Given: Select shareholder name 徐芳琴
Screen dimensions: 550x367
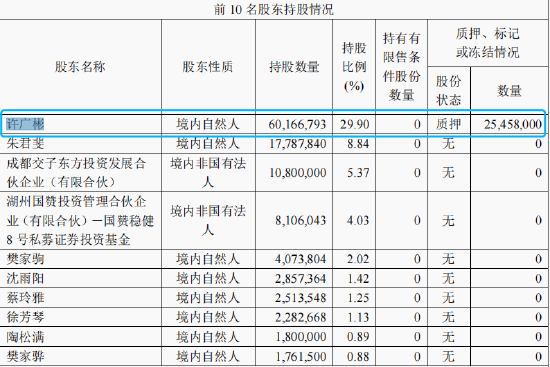Looking at the screenshot, I should [25, 317].
